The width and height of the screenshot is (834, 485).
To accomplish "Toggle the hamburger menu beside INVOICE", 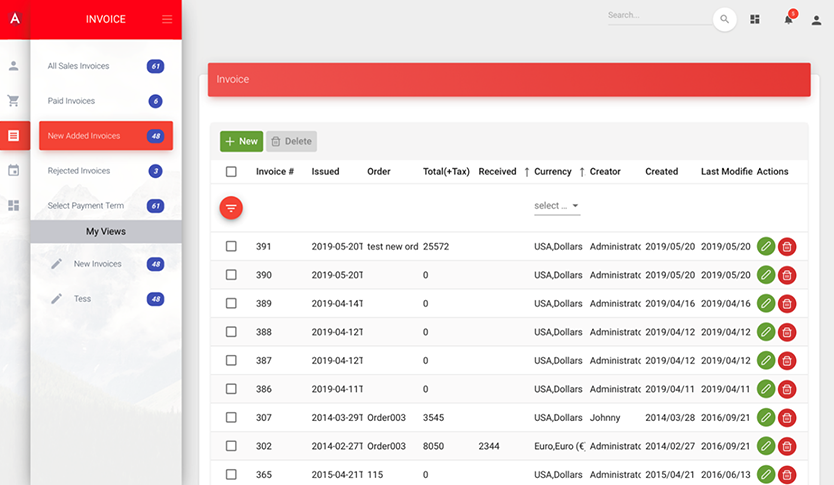I will (167, 20).
